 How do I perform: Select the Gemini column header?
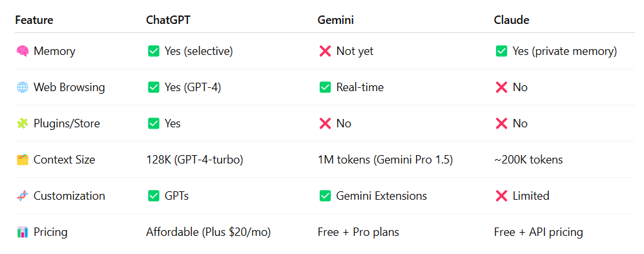click(x=335, y=20)
